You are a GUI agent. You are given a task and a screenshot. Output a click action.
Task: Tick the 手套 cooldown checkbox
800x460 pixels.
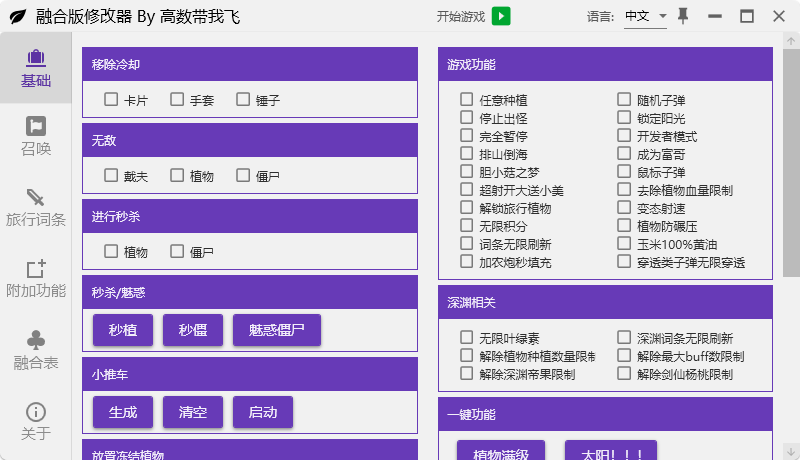tap(177, 99)
